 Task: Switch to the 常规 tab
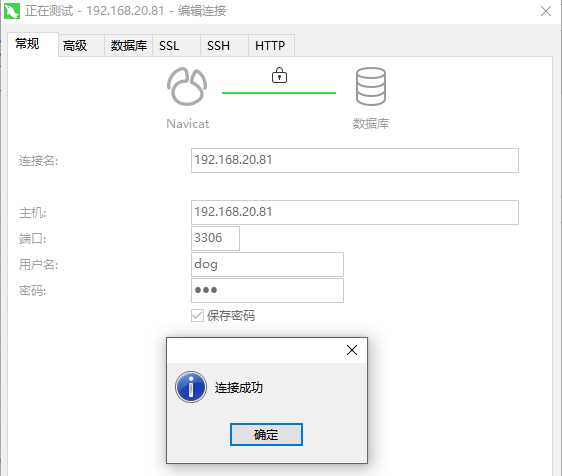(33, 44)
